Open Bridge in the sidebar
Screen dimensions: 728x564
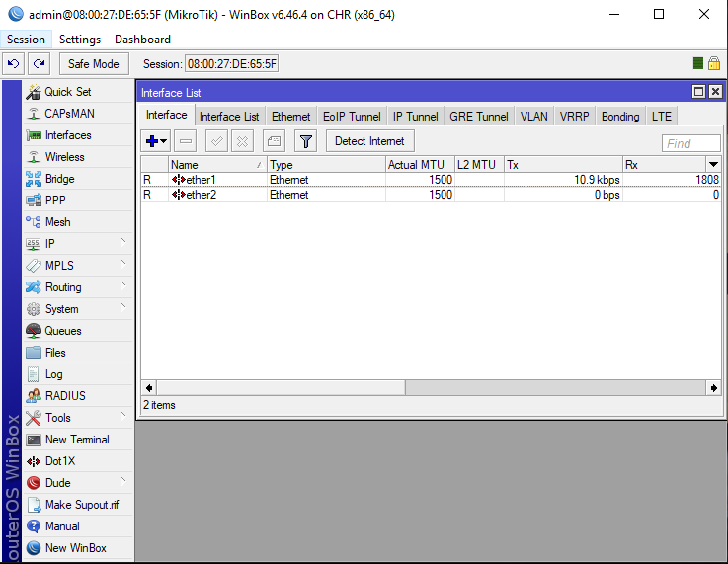pos(78,179)
